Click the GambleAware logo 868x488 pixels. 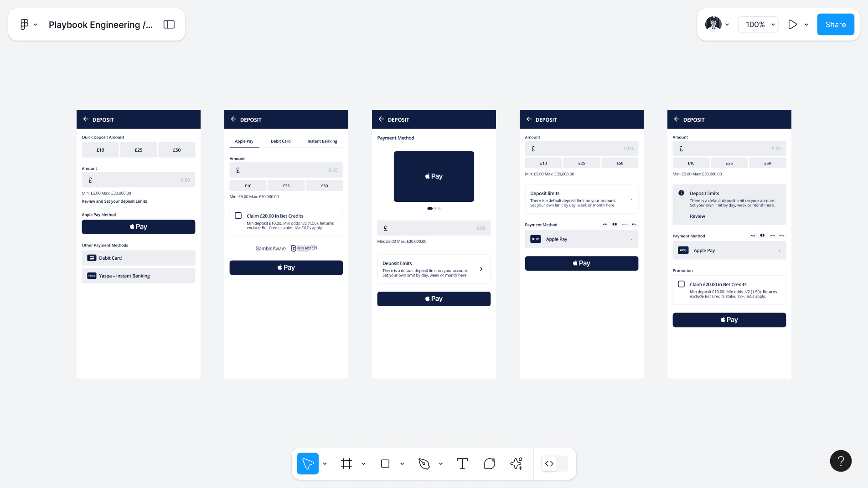pyautogui.click(x=270, y=248)
